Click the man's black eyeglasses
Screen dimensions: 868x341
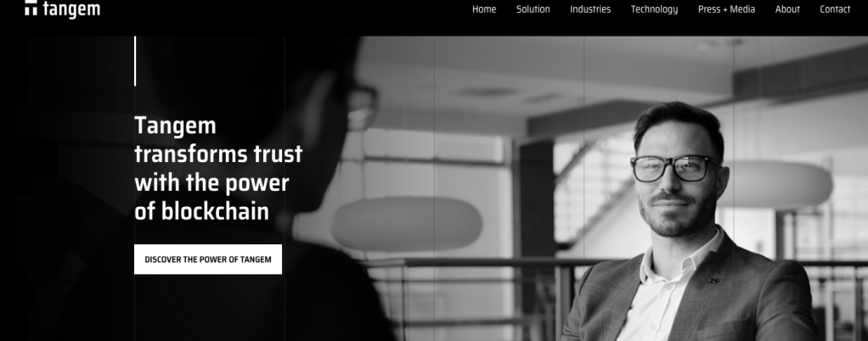[675, 168]
